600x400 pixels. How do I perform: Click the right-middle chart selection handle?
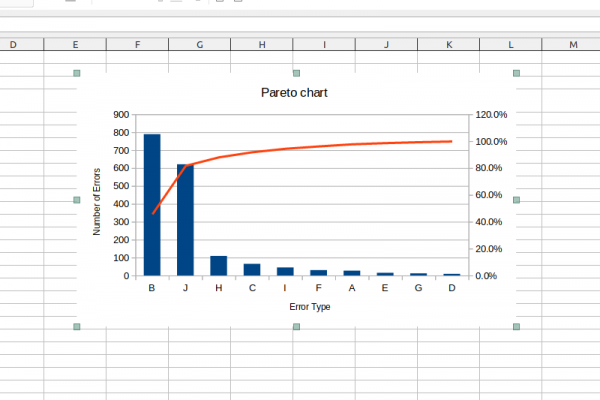(516, 200)
